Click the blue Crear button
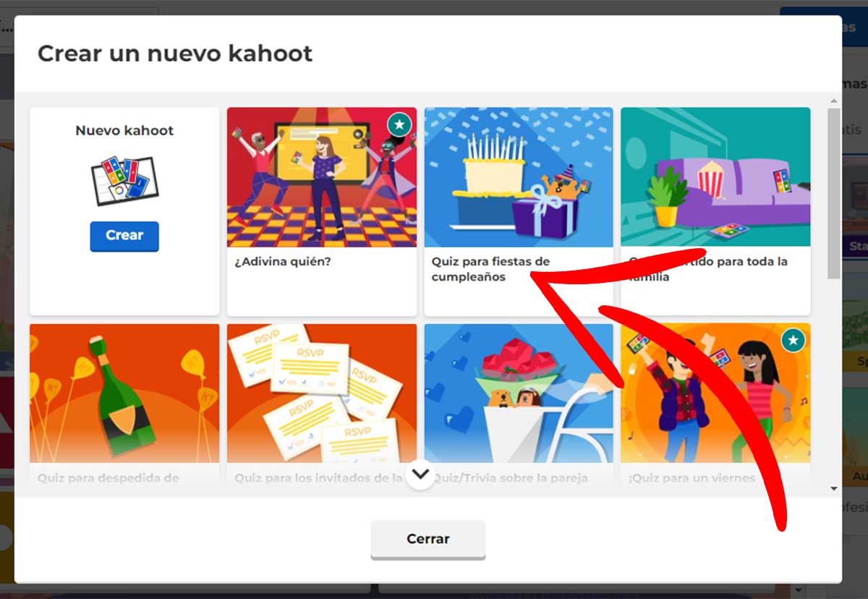This screenshot has height=599, width=868. click(124, 236)
